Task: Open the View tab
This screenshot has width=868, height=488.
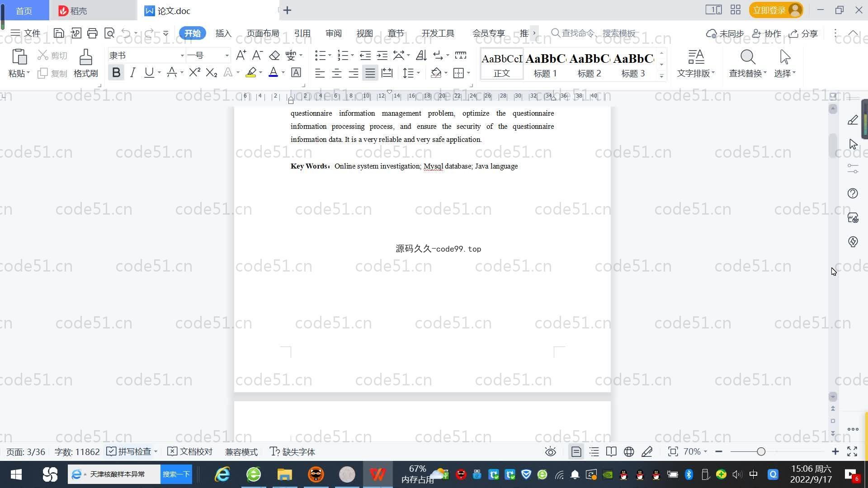Action: pos(364,33)
